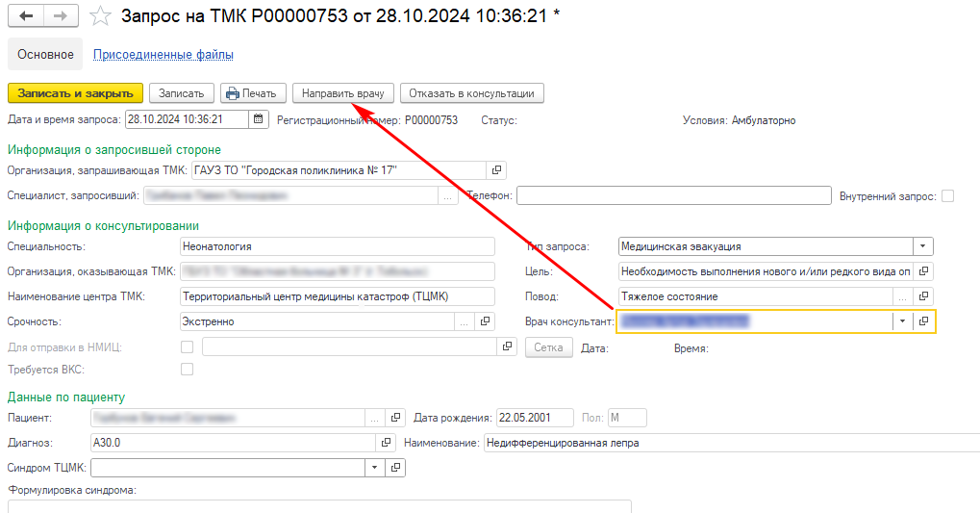Expand the consulting doctor dropdown
Viewport: 980px width, 513px height.
tap(902, 321)
